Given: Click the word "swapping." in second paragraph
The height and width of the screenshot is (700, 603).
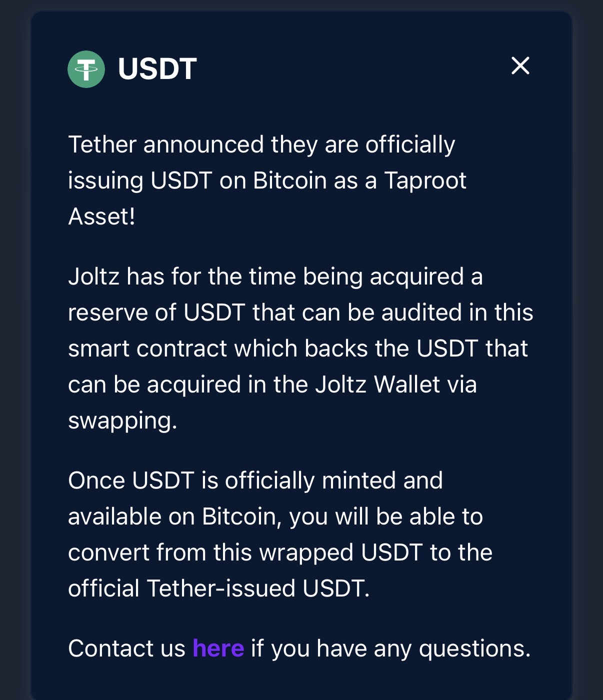Looking at the screenshot, I should pos(122,420).
